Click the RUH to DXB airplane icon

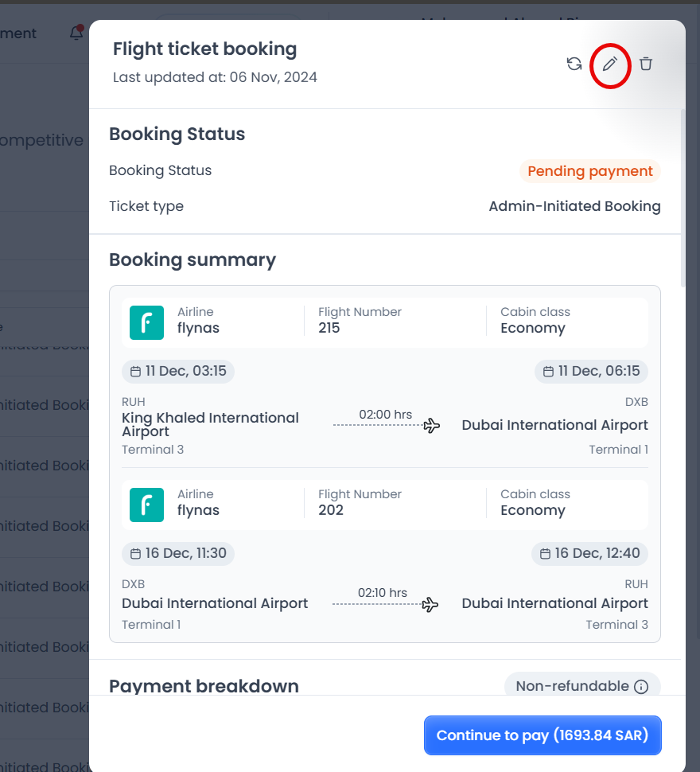tap(432, 426)
